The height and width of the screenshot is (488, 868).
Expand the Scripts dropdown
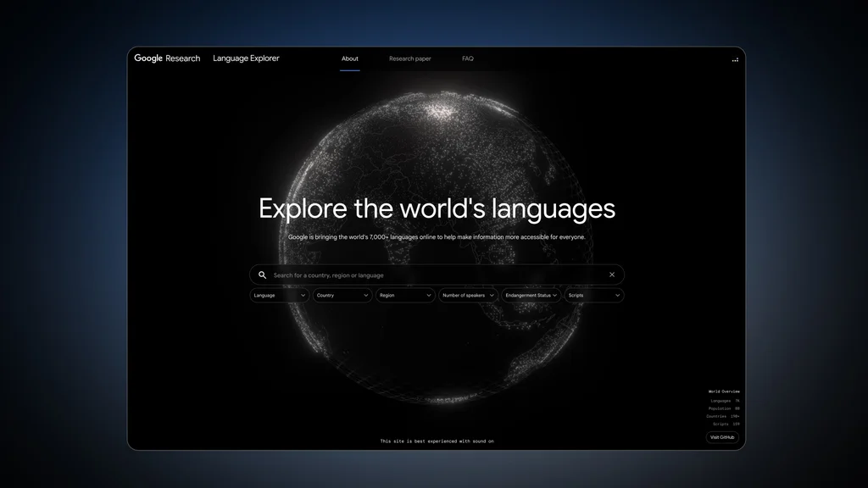(594, 296)
